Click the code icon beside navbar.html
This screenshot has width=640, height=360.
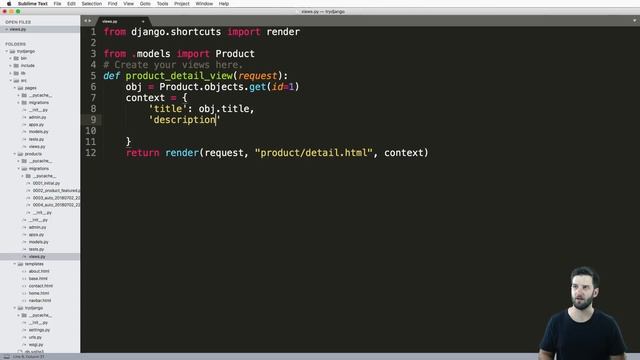(x=24, y=301)
